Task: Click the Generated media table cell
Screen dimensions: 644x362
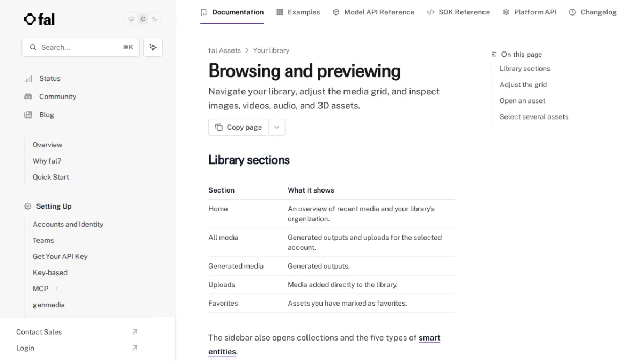Action: pos(236,266)
